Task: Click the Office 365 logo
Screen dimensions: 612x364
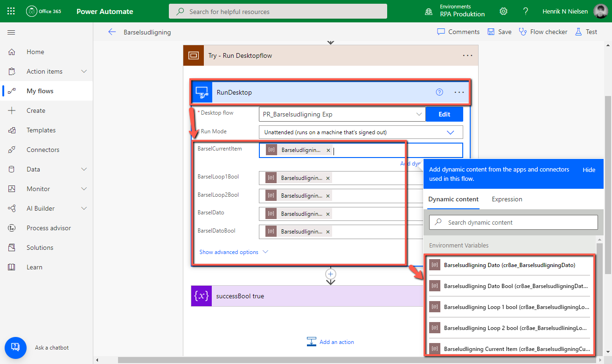Action: [x=44, y=11]
